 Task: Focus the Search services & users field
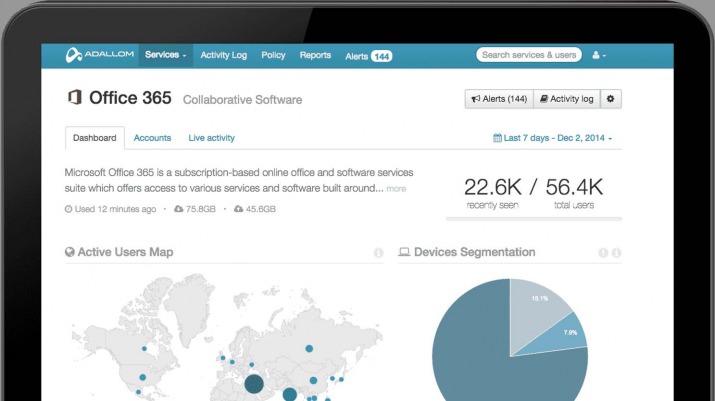point(529,55)
